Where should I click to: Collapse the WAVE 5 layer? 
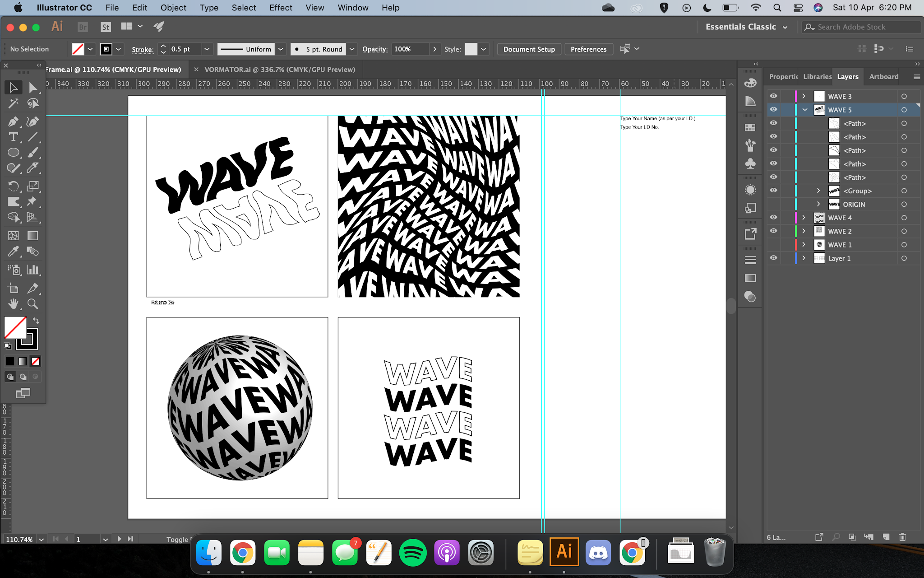click(x=804, y=110)
